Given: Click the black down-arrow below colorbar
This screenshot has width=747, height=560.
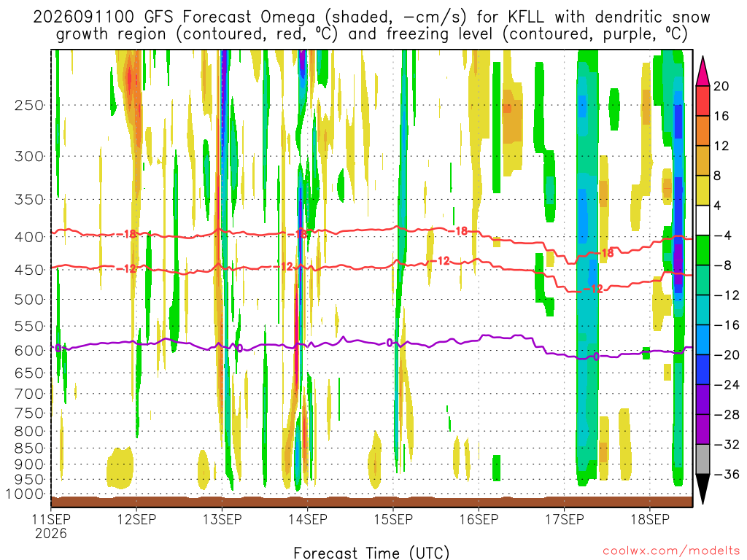Looking at the screenshot, I should pos(703,489).
